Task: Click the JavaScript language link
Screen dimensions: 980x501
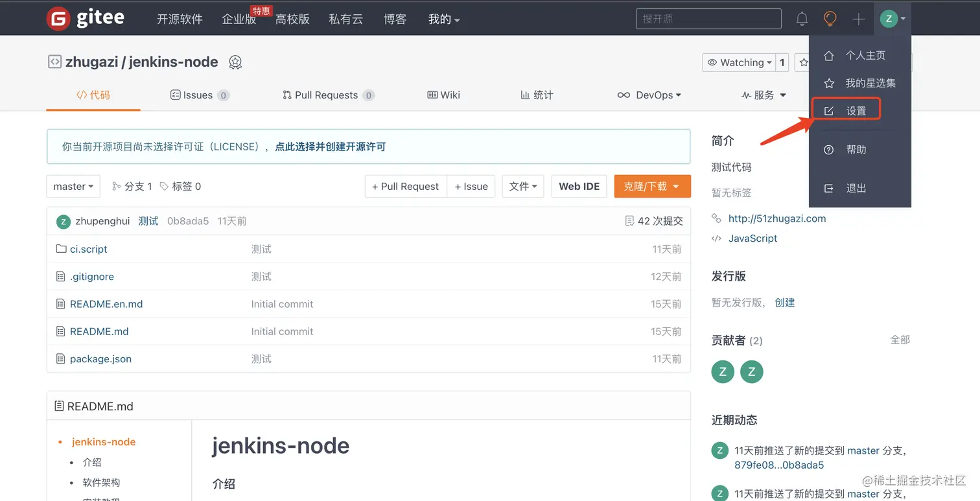Action: [752, 239]
